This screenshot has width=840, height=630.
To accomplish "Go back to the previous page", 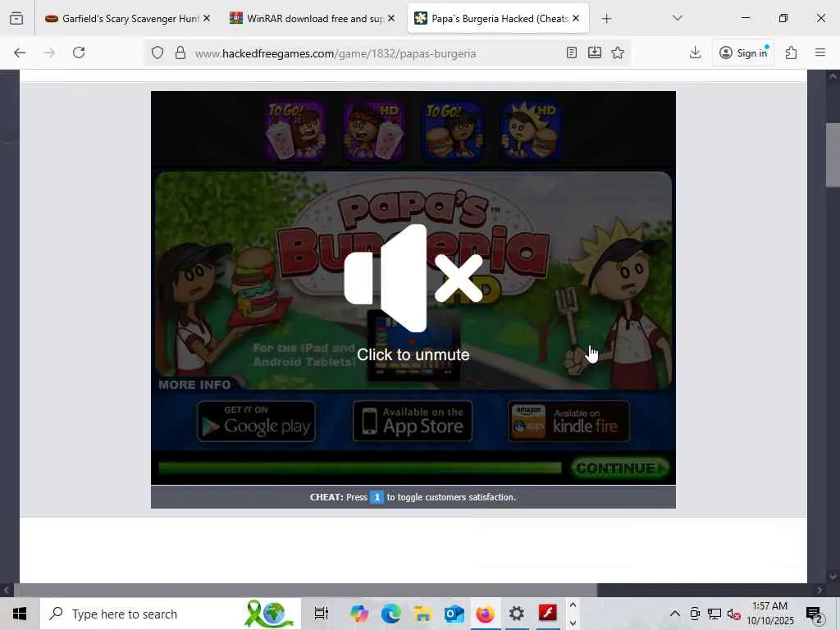I will click(x=20, y=52).
